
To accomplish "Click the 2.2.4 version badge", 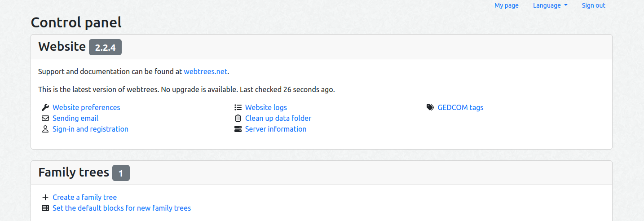I will pos(105,47).
